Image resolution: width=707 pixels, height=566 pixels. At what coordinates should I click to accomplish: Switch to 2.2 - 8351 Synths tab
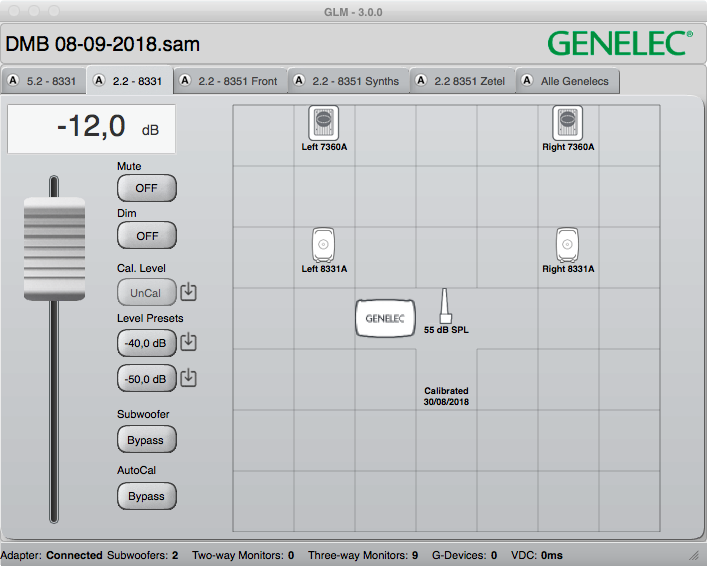pos(349,81)
